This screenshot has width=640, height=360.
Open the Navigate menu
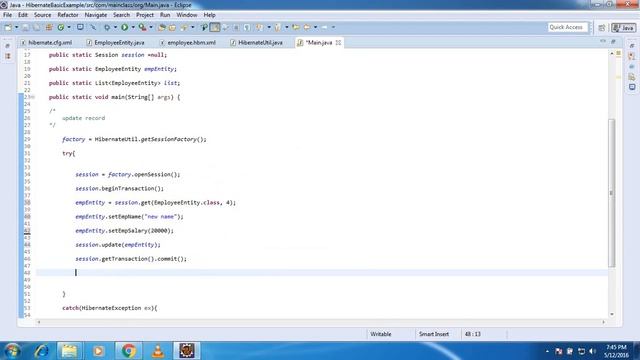pos(96,15)
